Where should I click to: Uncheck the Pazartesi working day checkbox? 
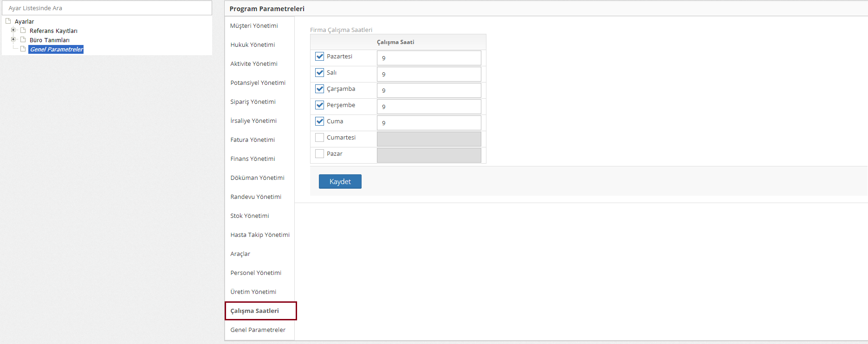click(319, 57)
